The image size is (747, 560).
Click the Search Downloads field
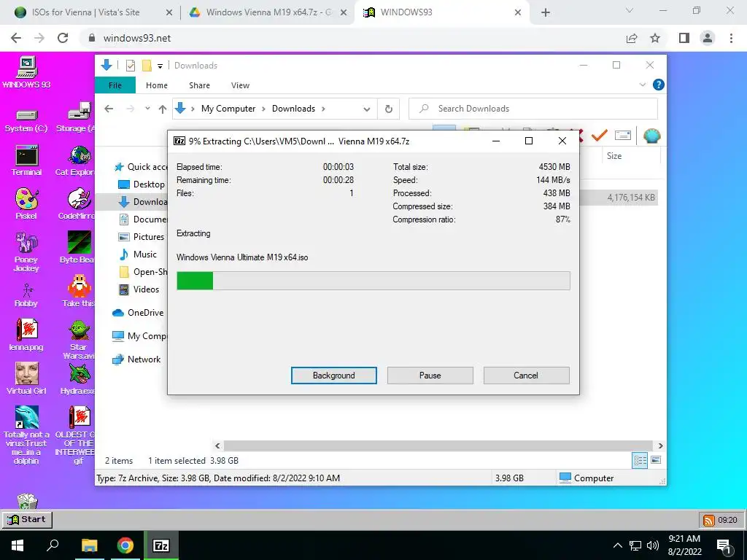[533, 109]
